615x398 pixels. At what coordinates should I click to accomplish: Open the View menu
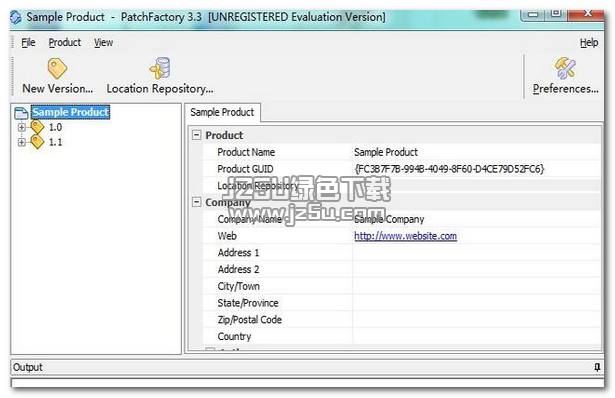click(103, 42)
